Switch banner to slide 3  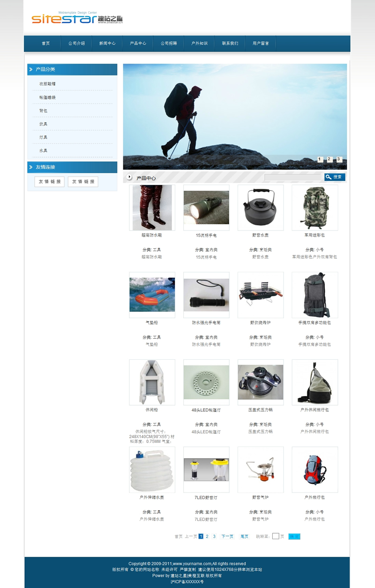pyautogui.click(x=339, y=159)
